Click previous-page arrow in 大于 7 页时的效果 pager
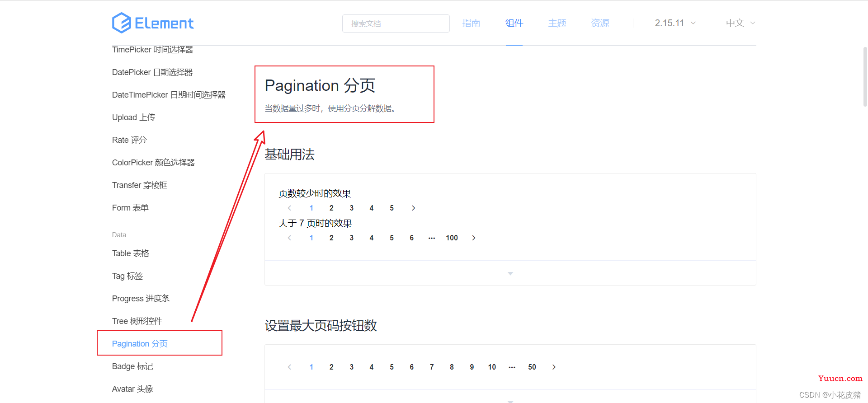This screenshot has width=868, height=403. coord(289,238)
